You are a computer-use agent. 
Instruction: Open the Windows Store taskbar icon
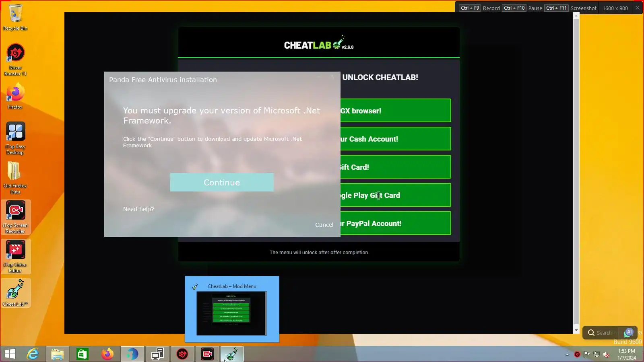[x=83, y=354]
